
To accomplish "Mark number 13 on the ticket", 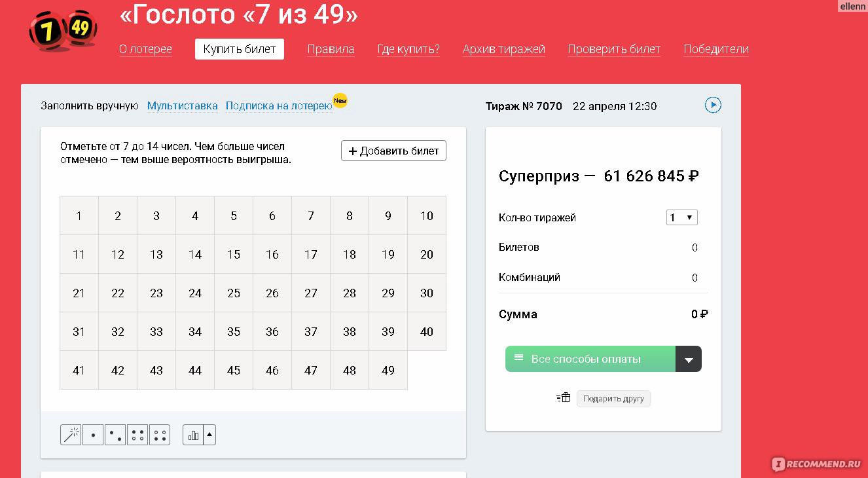I will (x=156, y=254).
